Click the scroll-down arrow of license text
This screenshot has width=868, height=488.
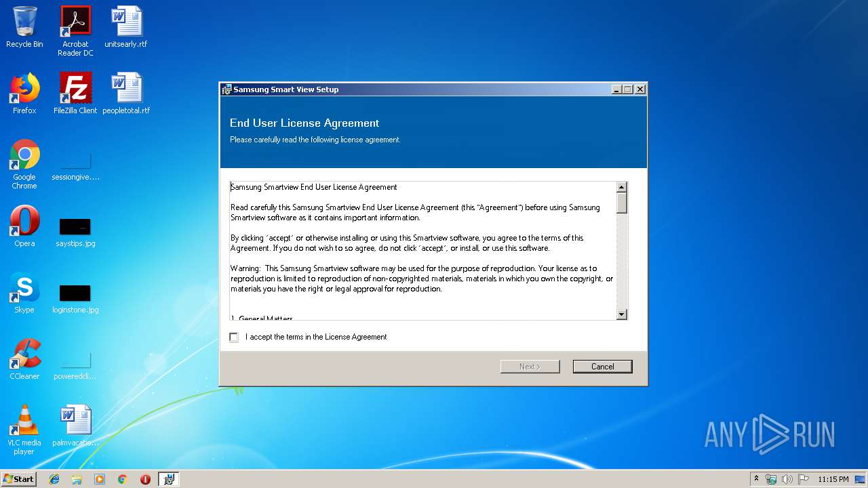(x=621, y=314)
